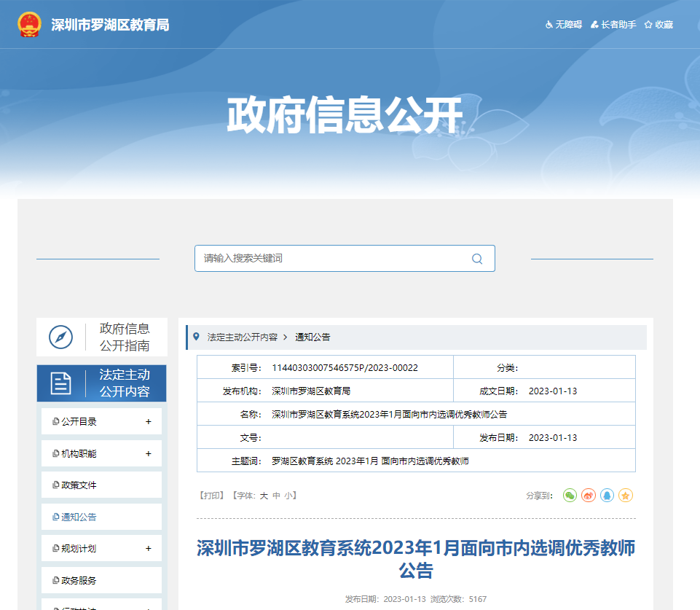Share via the QQ Zone star icon
The width and height of the screenshot is (700, 610).
point(626,496)
